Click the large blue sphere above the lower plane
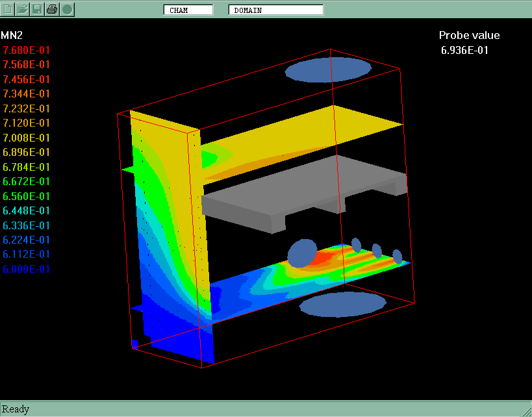This screenshot has width=532, height=417. point(301,253)
